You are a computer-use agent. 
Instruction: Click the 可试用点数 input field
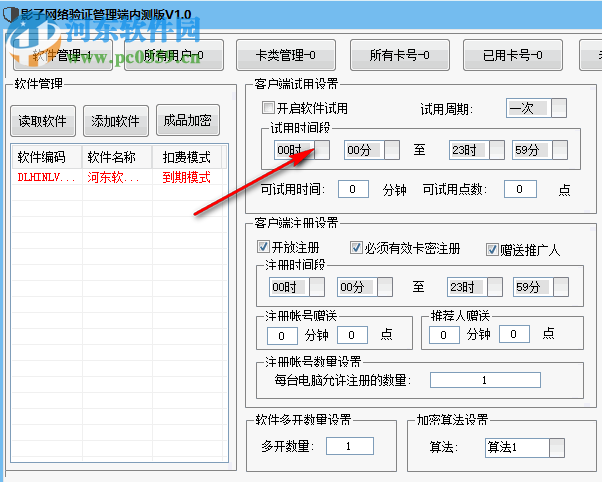pyautogui.click(x=520, y=189)
